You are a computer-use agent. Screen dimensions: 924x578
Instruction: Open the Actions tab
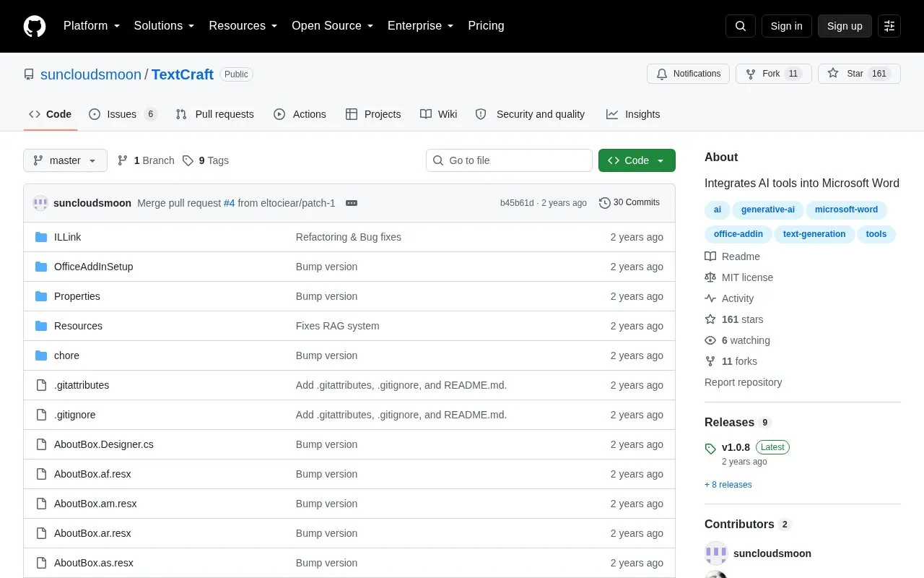300,114
